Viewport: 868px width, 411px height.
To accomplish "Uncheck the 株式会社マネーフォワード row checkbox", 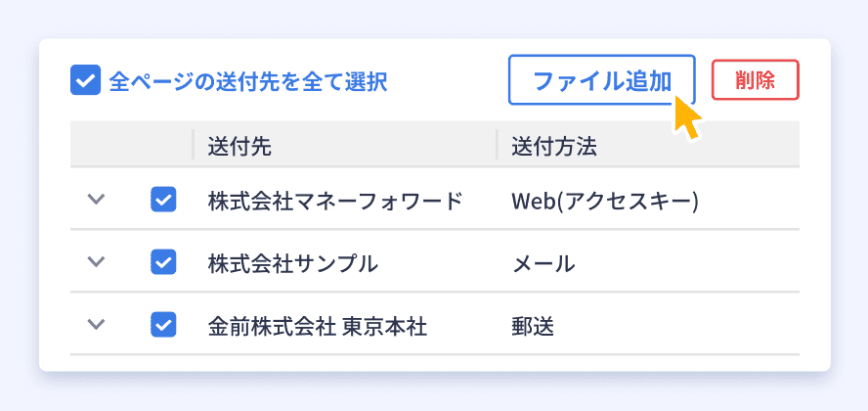I will [163, 200].
